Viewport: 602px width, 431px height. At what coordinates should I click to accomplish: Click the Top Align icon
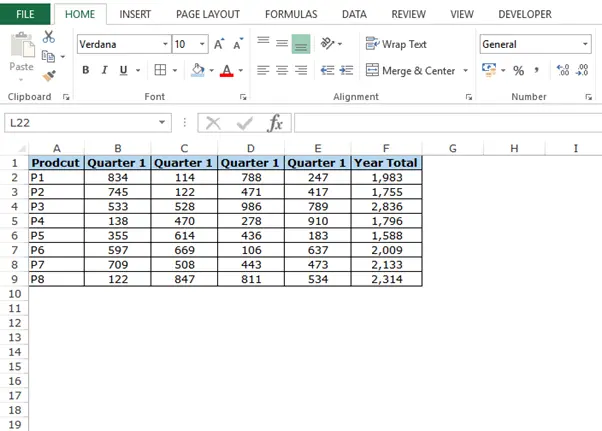point(263,43)
